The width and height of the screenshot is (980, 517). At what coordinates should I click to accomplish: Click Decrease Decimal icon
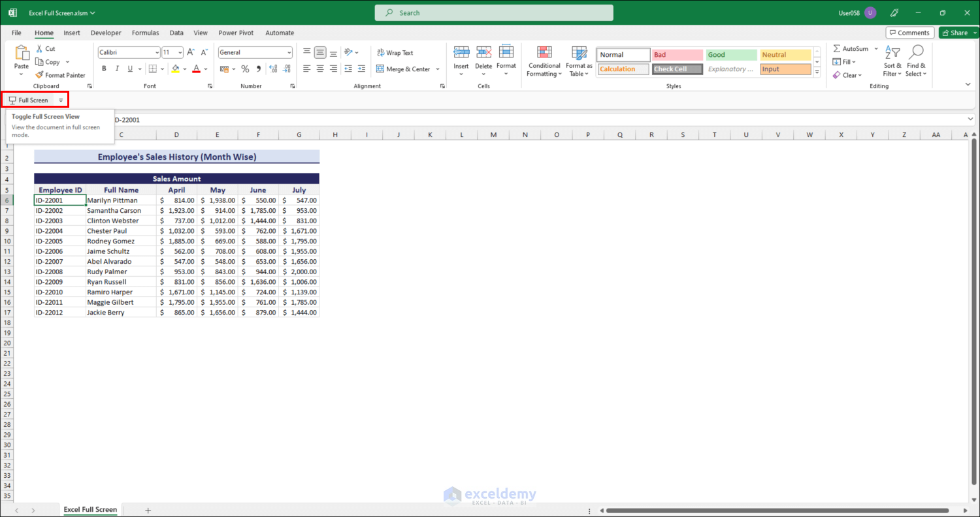pos(286,69)
